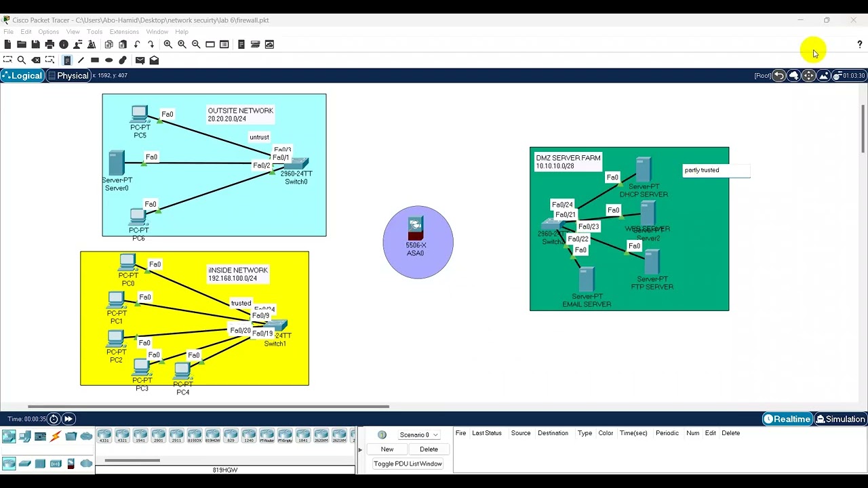Choose the Select tool in second toolbar
The height and width of the screenshot is (488, 868).
click(7, 60)
